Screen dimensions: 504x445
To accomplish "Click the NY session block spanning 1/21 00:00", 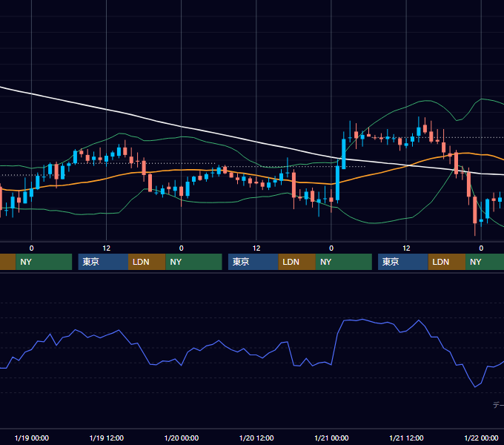I will pyautogui.click(x=344, y=262).
